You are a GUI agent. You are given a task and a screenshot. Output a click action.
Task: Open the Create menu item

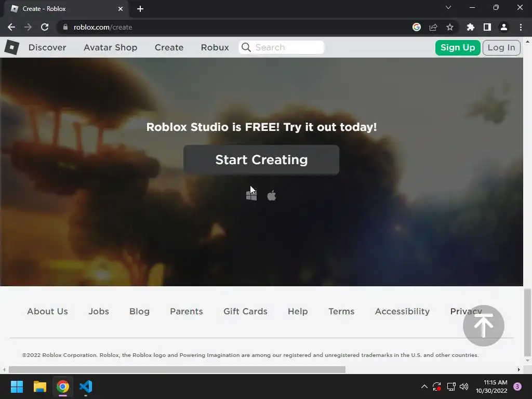tap(169, 47)
